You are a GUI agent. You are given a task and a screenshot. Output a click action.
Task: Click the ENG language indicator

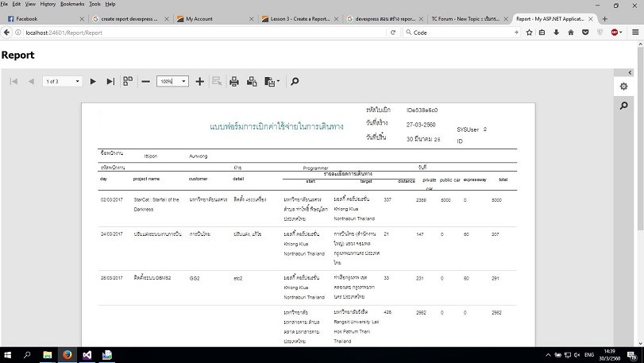click(x=589, y=355)
